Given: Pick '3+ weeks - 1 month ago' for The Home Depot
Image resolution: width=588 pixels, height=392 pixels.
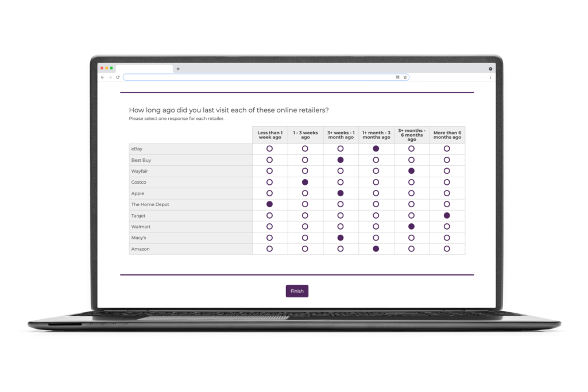Looking at the screenshot, I should click(x=341, y=204).
